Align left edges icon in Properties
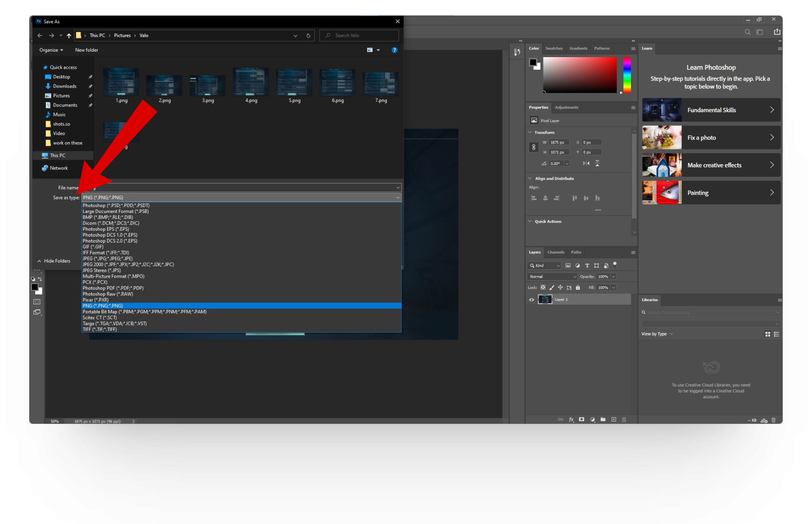 coord(534,198)
